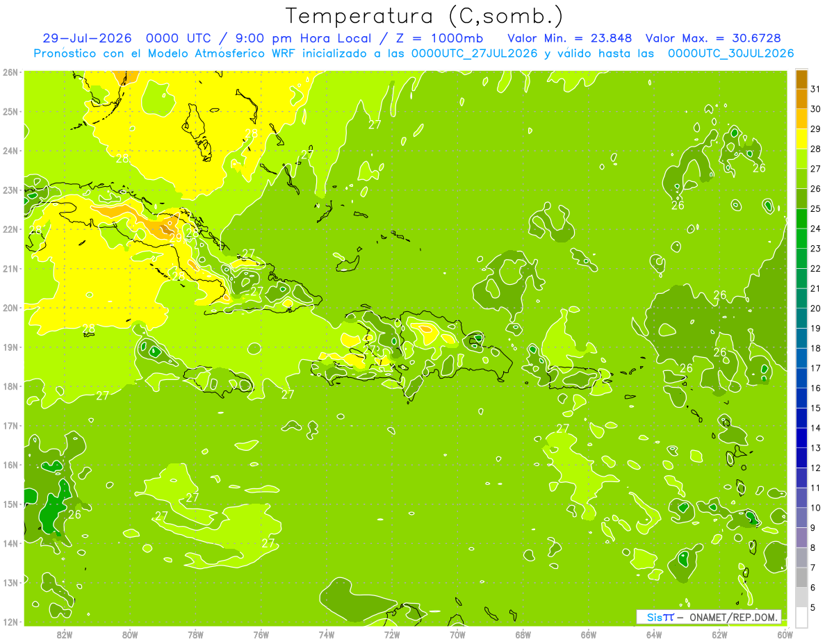The height and width of the screenshot is (644, 834).
Task: Click the 19N latitude axis label
Action: coord(10,347)
